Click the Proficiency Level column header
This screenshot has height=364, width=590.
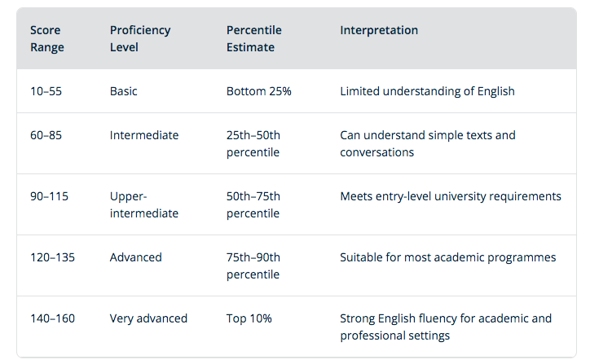(140, 38)
